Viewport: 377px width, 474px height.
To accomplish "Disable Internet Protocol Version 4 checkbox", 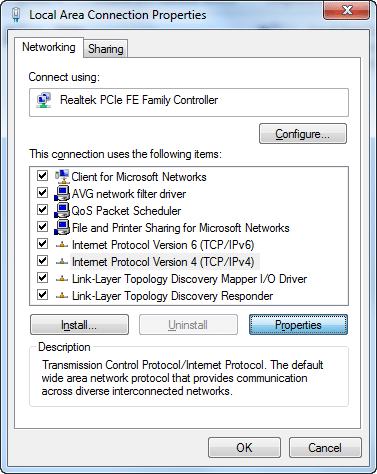I will pyautogui.click(x=42, y=261).
